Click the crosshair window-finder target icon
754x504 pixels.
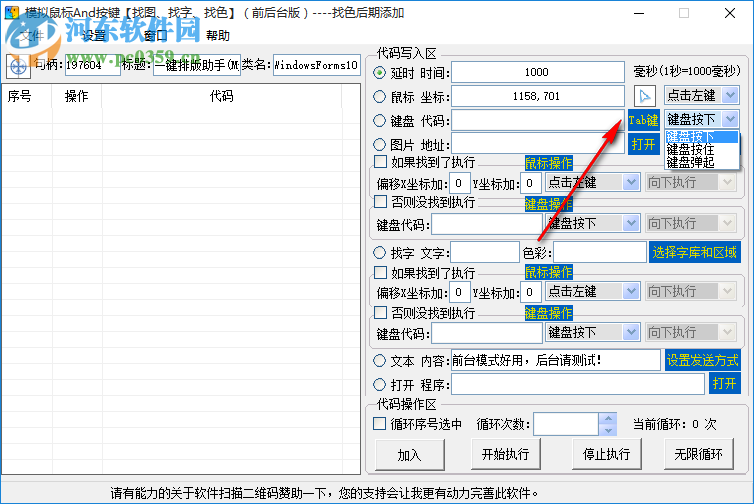pos(18,66)
